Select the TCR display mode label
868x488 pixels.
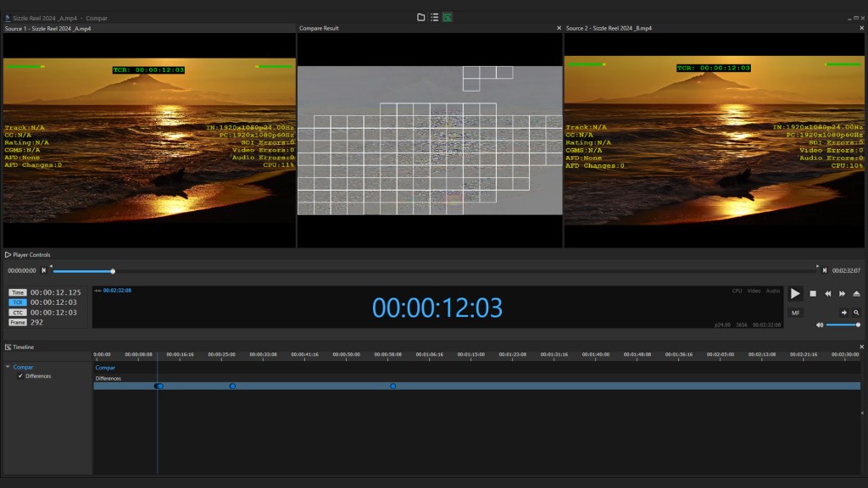pos(15,302)
